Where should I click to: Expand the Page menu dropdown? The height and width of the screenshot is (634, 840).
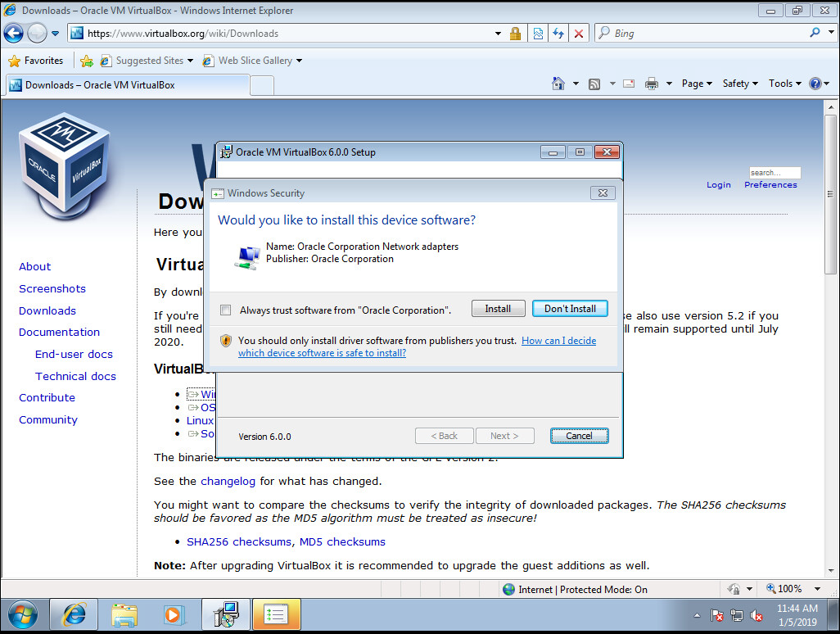click(697, 84)
